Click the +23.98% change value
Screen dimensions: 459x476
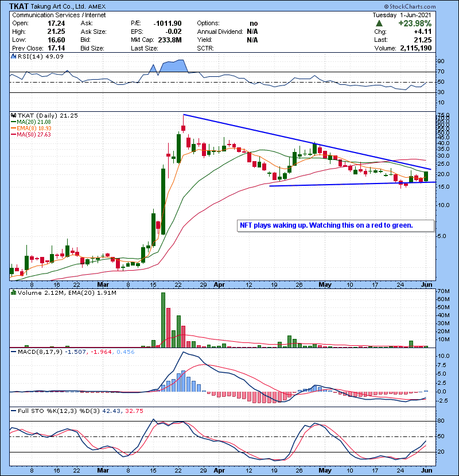tap(415, 24)
